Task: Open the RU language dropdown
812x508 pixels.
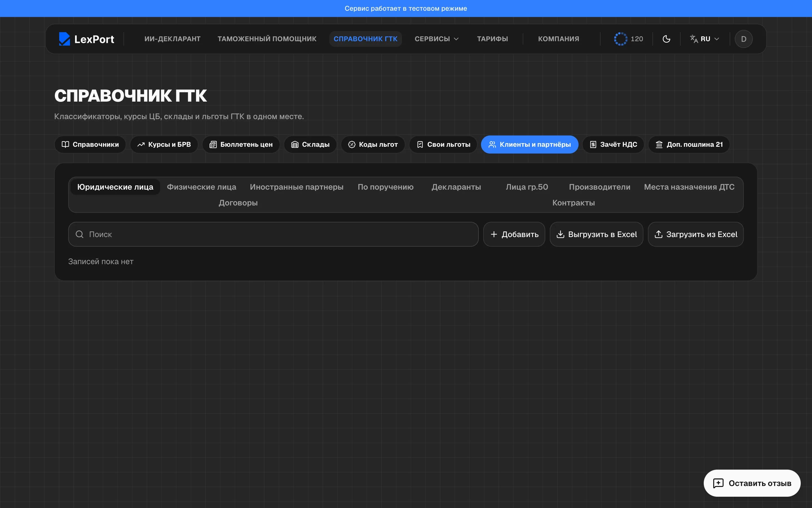Action: 704,39
